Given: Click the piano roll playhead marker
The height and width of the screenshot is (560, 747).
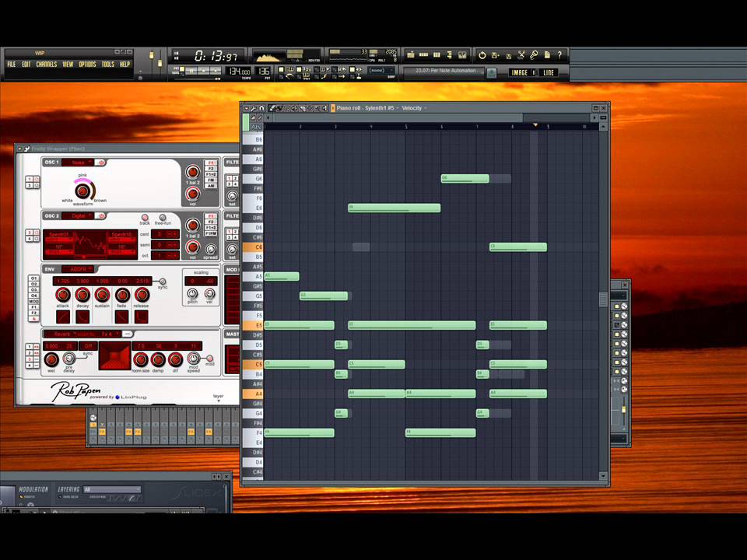Looking at the screenshot, I should coord(535,125).
